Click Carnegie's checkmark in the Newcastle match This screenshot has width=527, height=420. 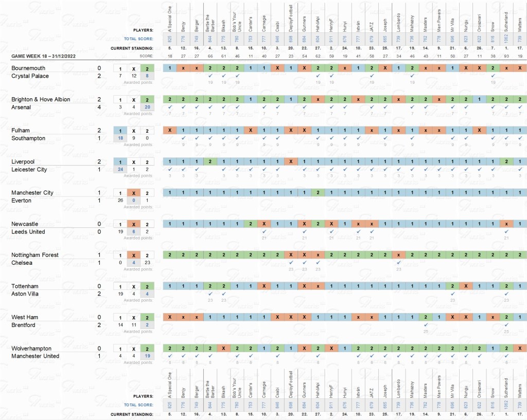click(264, 231)
